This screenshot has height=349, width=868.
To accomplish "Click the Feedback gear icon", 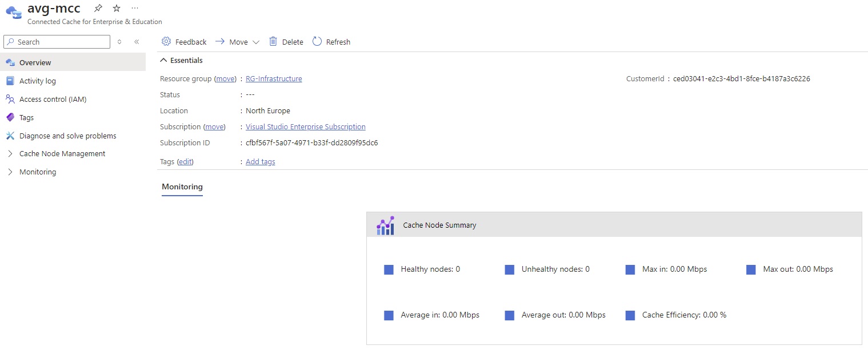I will click(x=166, y=41).
